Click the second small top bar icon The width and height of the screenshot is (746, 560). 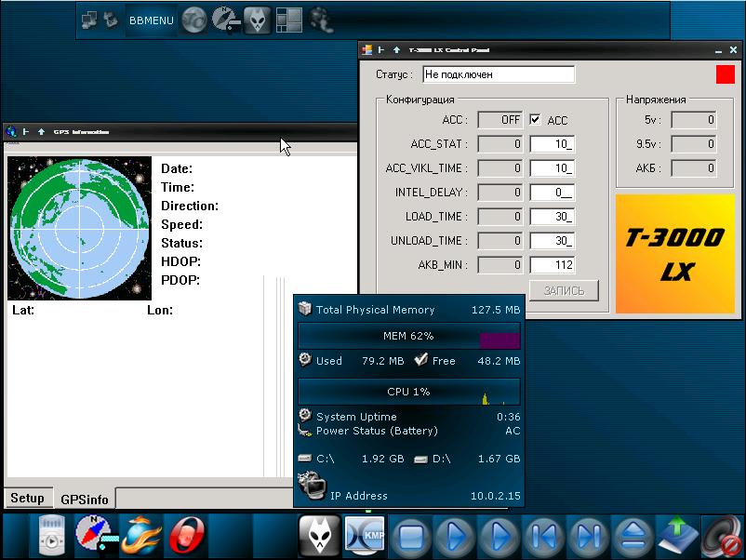click(111, 20)
